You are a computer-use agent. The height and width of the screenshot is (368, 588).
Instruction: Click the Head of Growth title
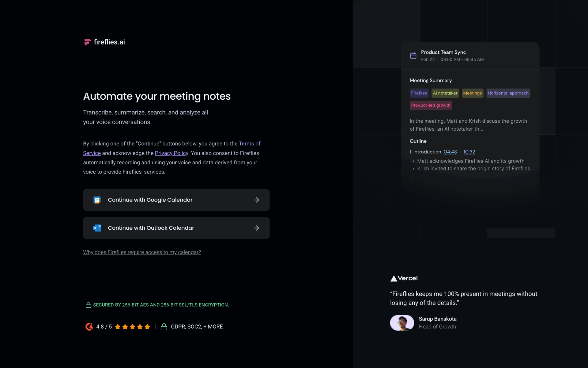tap(437, 327)
